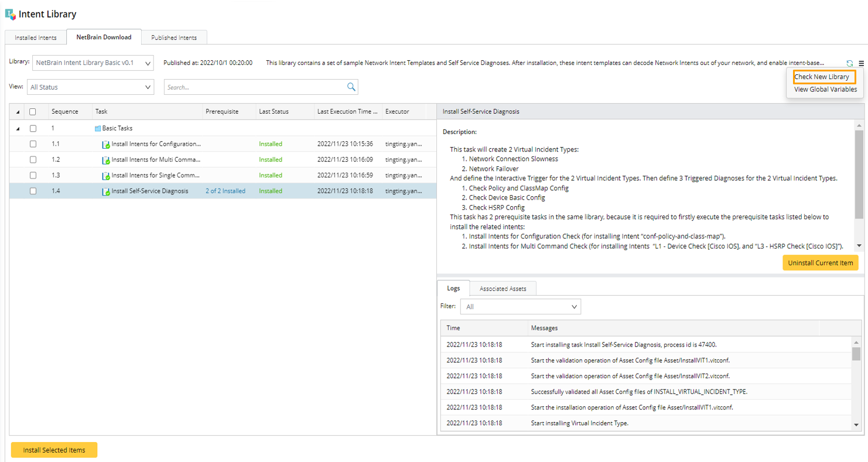Open the Logs Filter dropdown
Screen dimensions: 868x462
coord(521,306)
